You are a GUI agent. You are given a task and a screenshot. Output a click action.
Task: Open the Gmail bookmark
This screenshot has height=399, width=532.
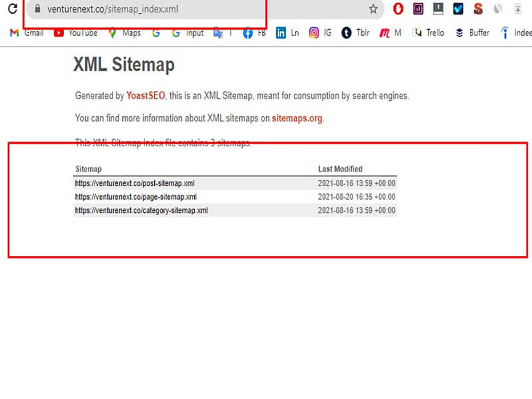[x=27, y=33]
